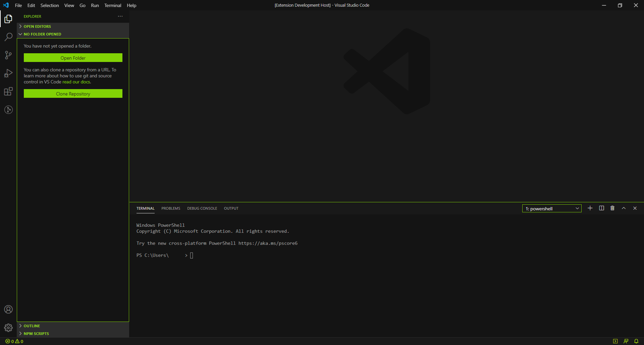Open the Source Control view
The width and height of the screenshot is (644, 345).
(8, 55)
